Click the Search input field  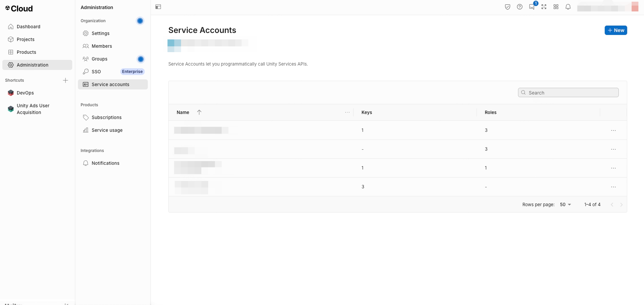568,92
